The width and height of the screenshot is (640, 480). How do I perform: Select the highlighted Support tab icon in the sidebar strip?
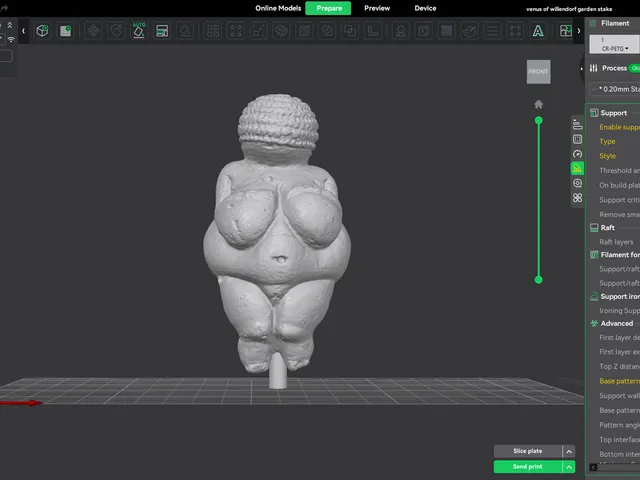(x=577, y=168)
